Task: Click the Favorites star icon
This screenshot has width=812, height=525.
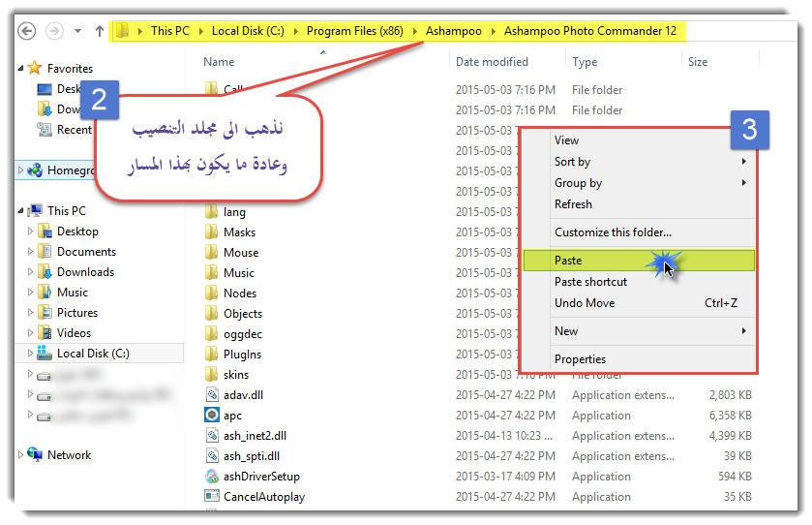Action: 35,68
